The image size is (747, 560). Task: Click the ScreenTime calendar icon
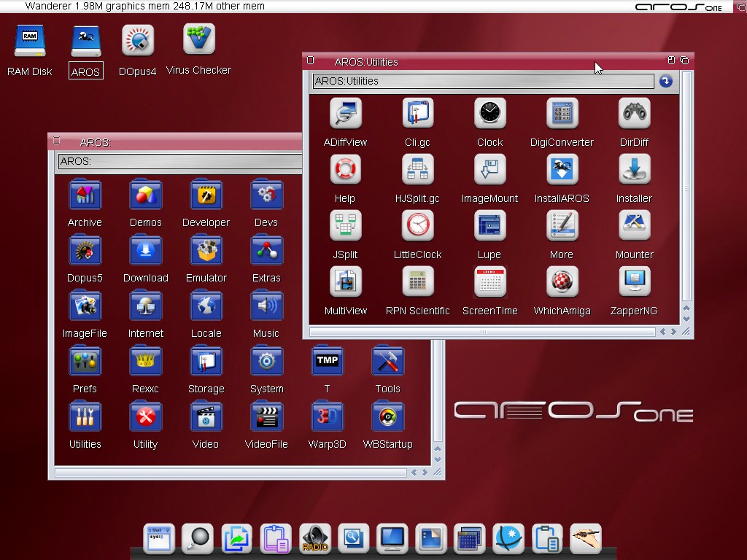(489, 282)
